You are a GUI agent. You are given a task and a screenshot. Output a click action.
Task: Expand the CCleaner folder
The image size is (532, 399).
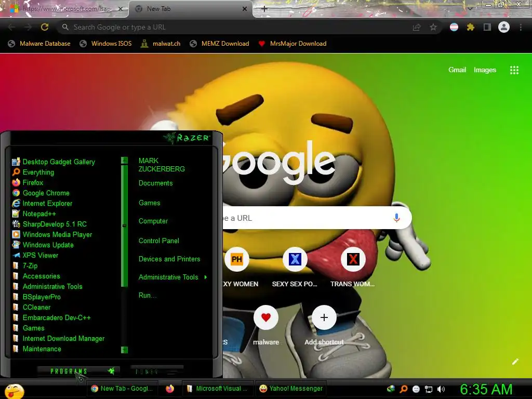point(31,308)
